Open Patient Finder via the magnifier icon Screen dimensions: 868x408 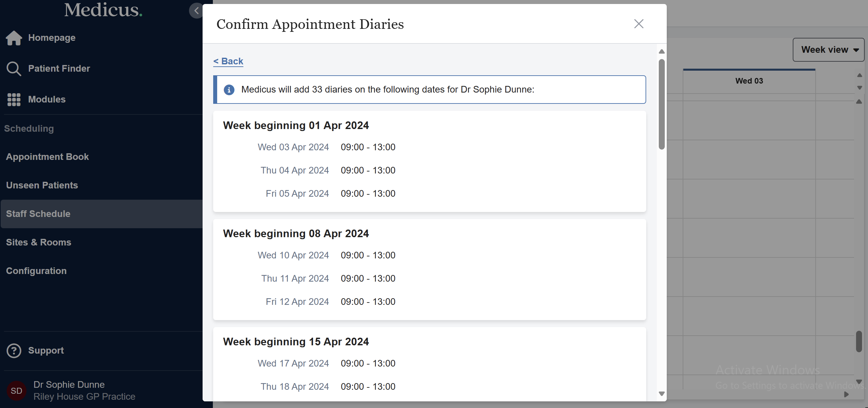point(14,68)
